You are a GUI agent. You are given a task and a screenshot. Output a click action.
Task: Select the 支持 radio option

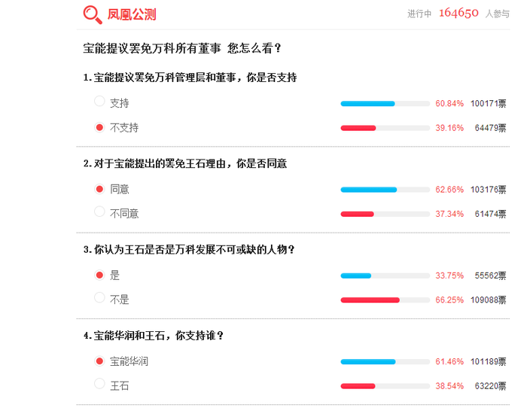point(99,101)
